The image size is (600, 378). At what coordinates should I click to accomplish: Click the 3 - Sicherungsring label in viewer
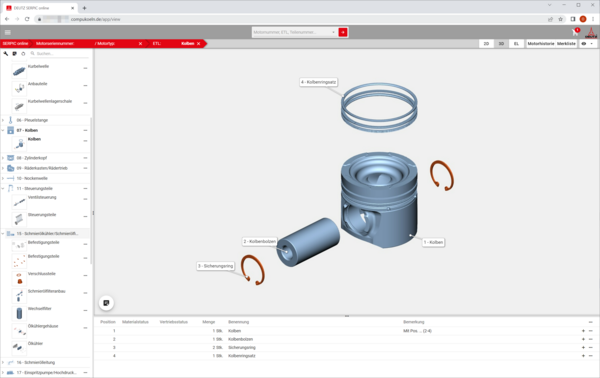coord(215,266)
